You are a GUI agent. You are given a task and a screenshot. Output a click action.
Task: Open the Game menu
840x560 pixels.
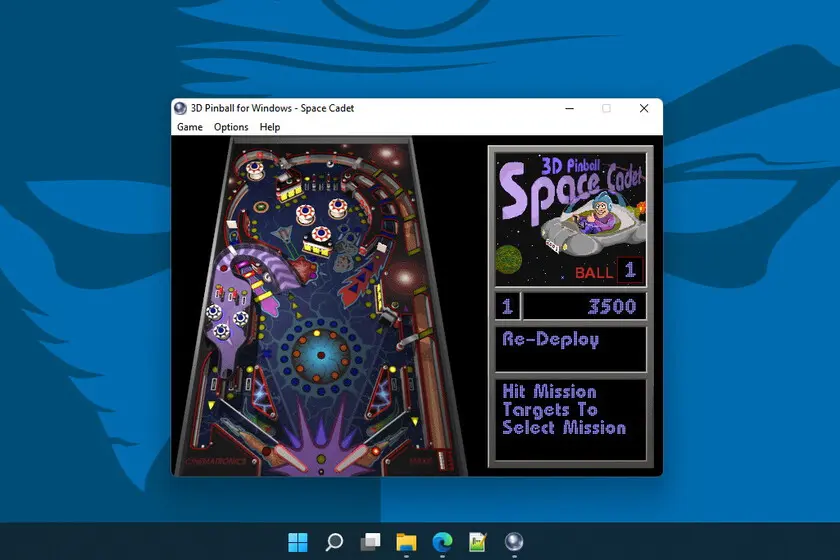click(190, 127)
